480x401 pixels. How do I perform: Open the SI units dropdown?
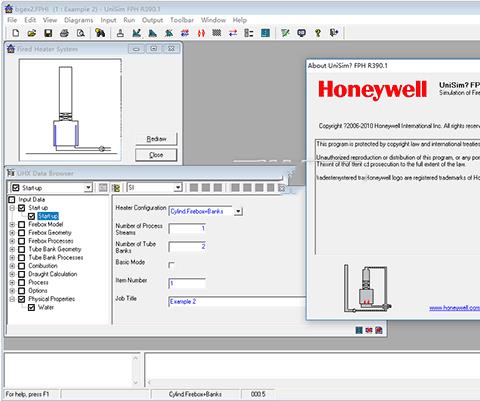pyautogui.click(x=178, y=188)
